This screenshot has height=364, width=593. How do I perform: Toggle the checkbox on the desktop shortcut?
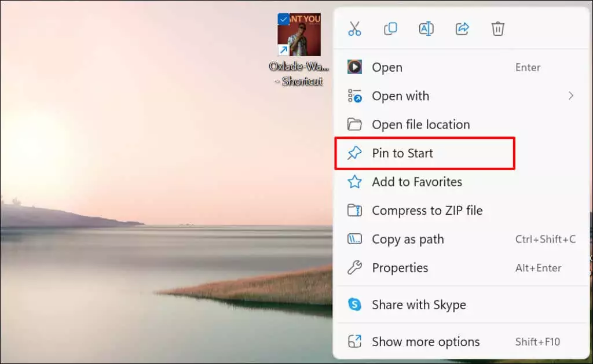point(283,19)
